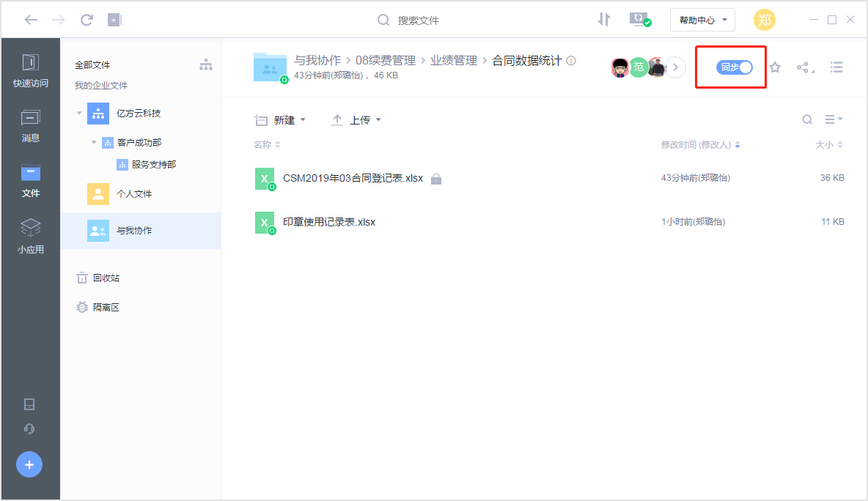Toggle the 大小 column sort order
Image resolution: width=868 pixels, height=501 pixels.
(x=839, y=144)
